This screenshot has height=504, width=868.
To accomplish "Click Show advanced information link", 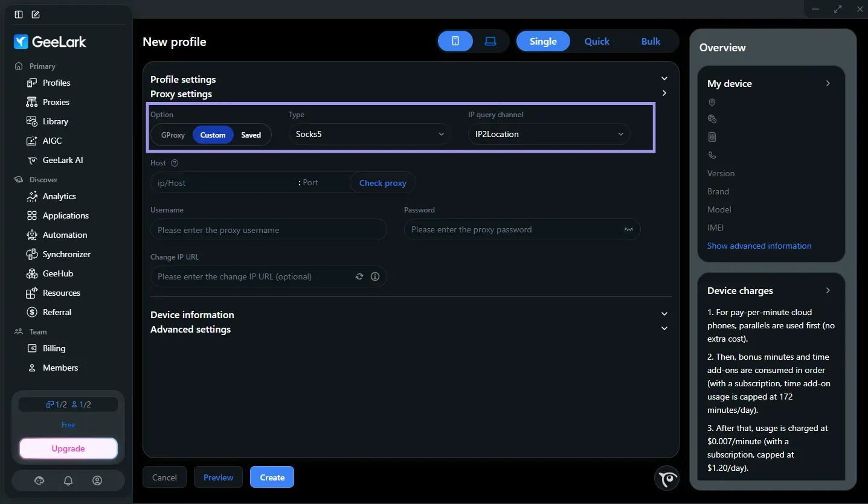I will pos(759,246).
